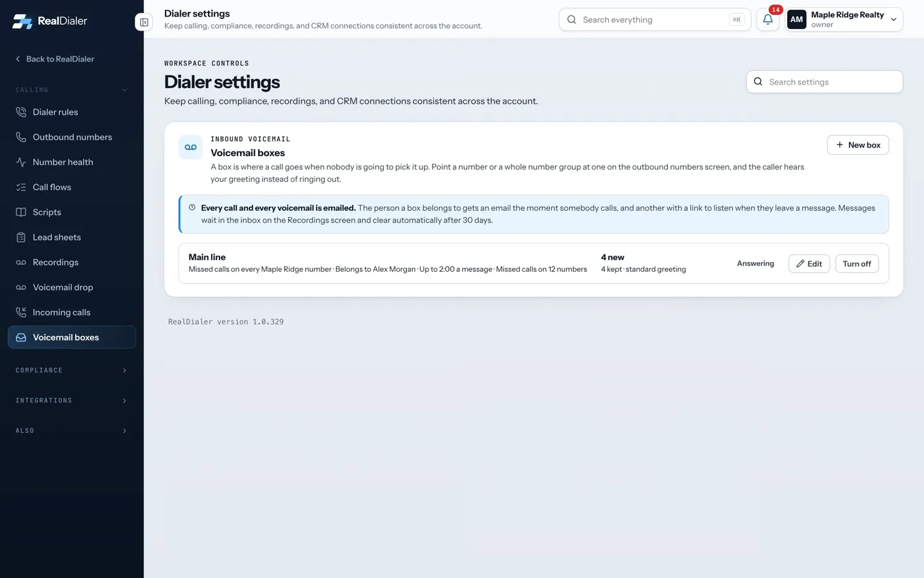Select Call flows in the sidebar
This screenshot has width=924, height=578.
tap(72, 187)
